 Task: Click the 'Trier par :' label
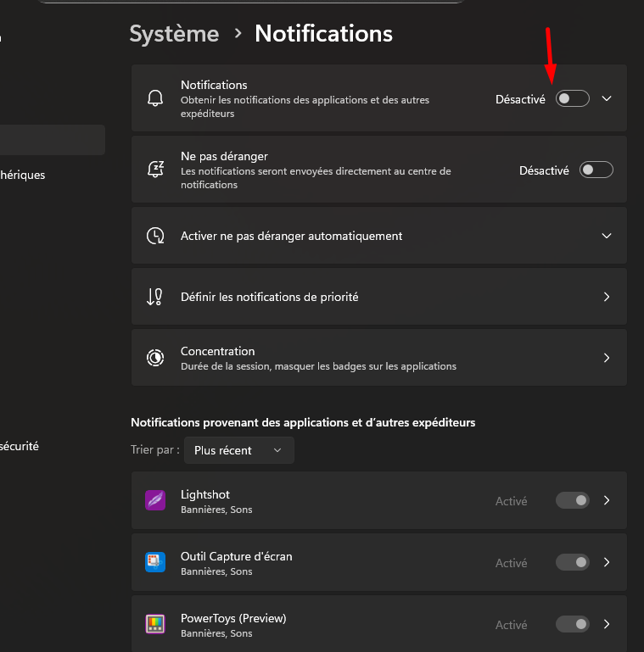pos(155,450)
